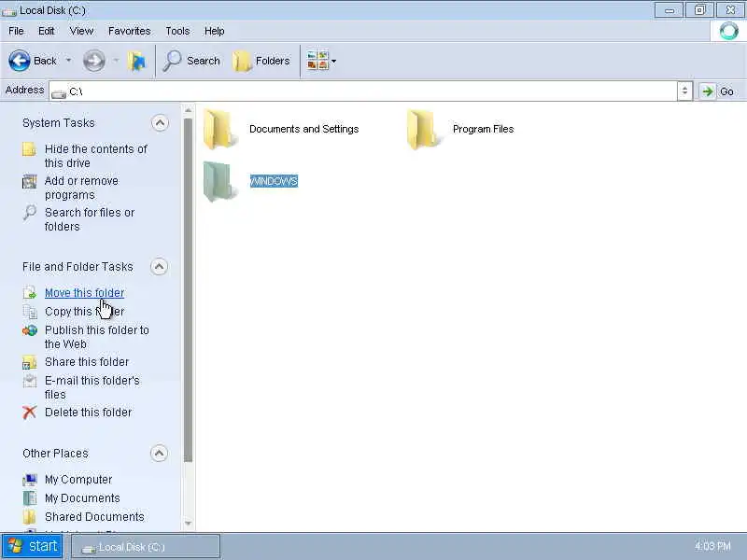
Task: Click the Copy this folder icon
Action: click(30, 312)
